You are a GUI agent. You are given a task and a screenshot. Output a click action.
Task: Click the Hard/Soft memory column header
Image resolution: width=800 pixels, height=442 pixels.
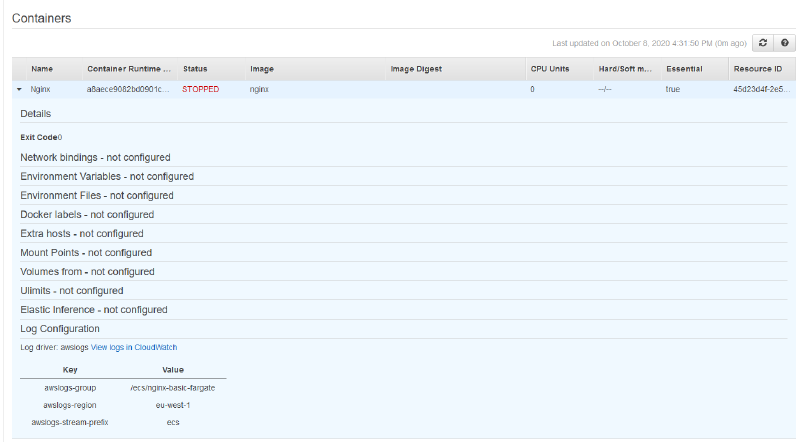coord(625,69)
